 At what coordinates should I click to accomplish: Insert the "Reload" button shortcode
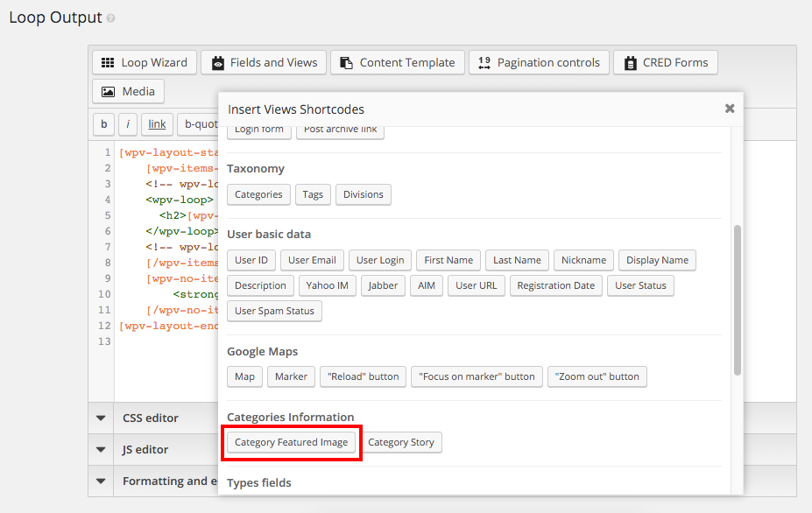click(363, 376)
